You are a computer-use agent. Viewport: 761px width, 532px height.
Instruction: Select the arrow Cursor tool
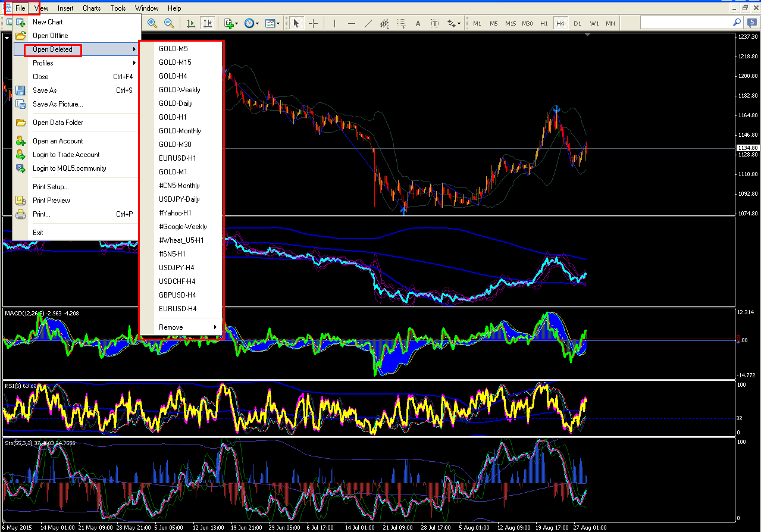[296, 23]
